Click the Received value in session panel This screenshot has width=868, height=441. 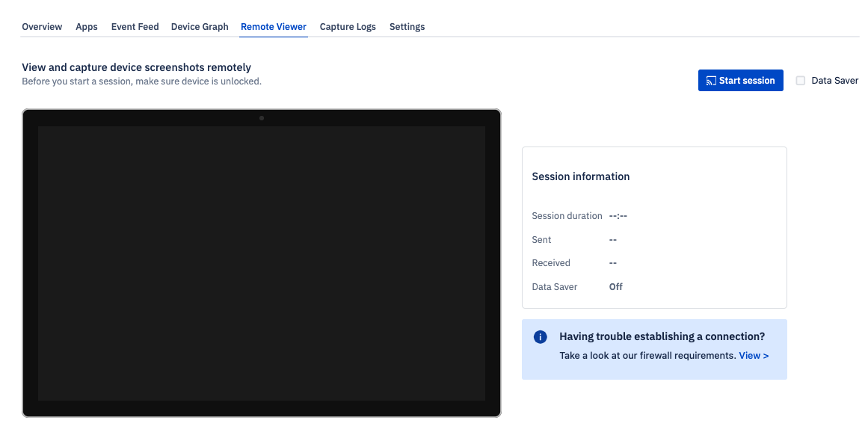(613, 262)
